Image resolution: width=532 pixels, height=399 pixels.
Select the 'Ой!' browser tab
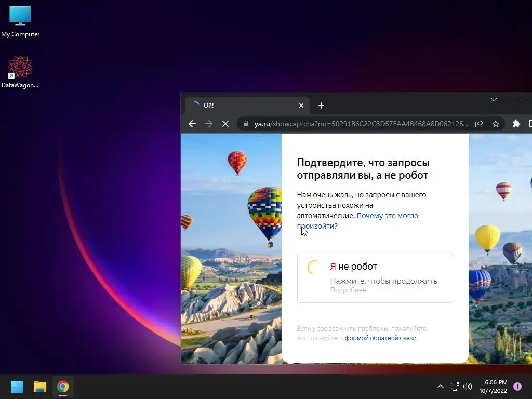247,105
